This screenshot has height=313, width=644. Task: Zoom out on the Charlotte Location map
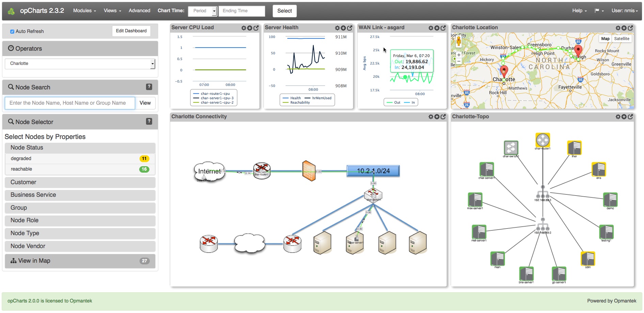point(459,61)
